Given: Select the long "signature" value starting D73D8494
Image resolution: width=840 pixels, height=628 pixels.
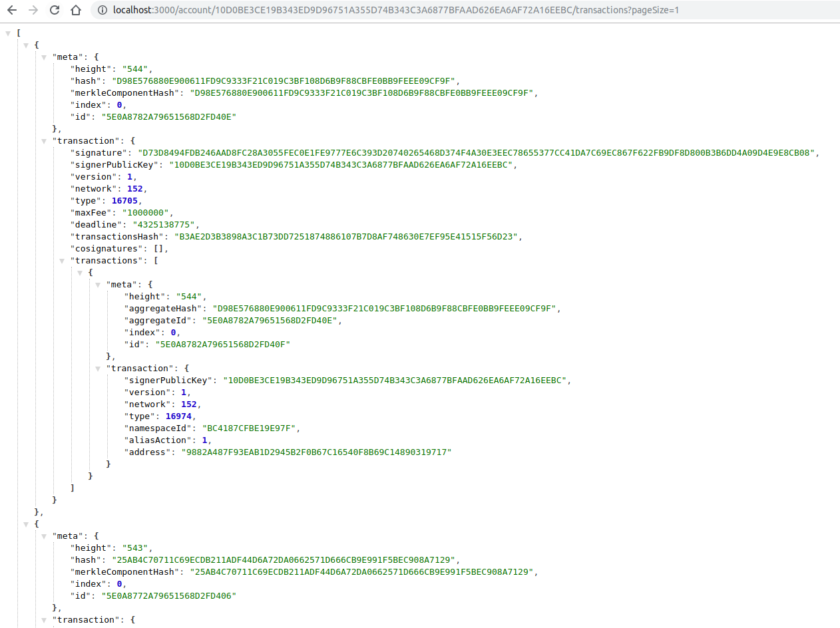Looking at the screenshot, I should tap(475, 153).
